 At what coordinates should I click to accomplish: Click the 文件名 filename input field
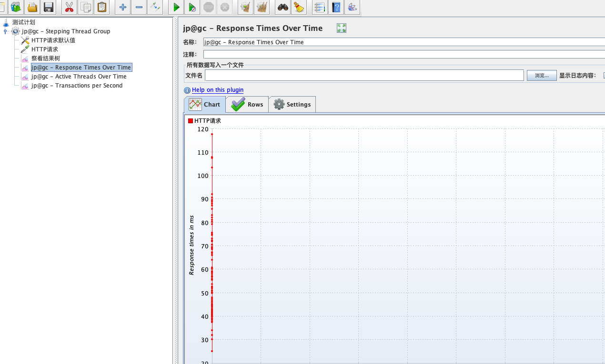pyautogui.click(x=364, y=76)
